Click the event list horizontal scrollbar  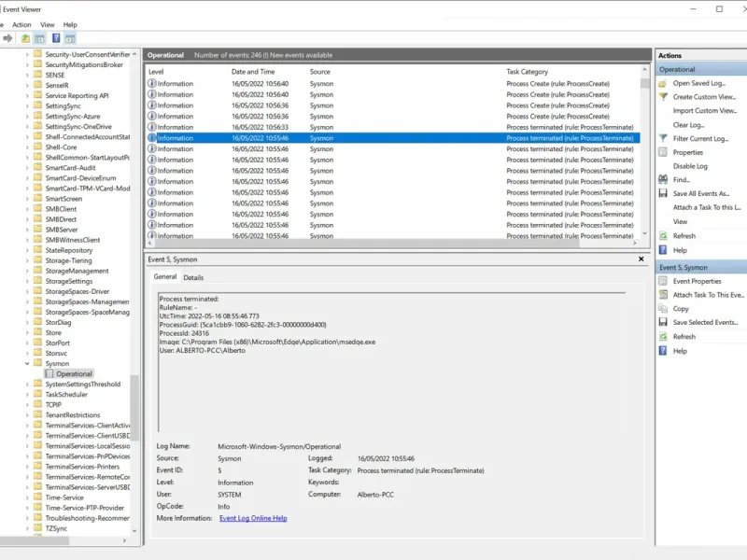click(x=367, y=243)
